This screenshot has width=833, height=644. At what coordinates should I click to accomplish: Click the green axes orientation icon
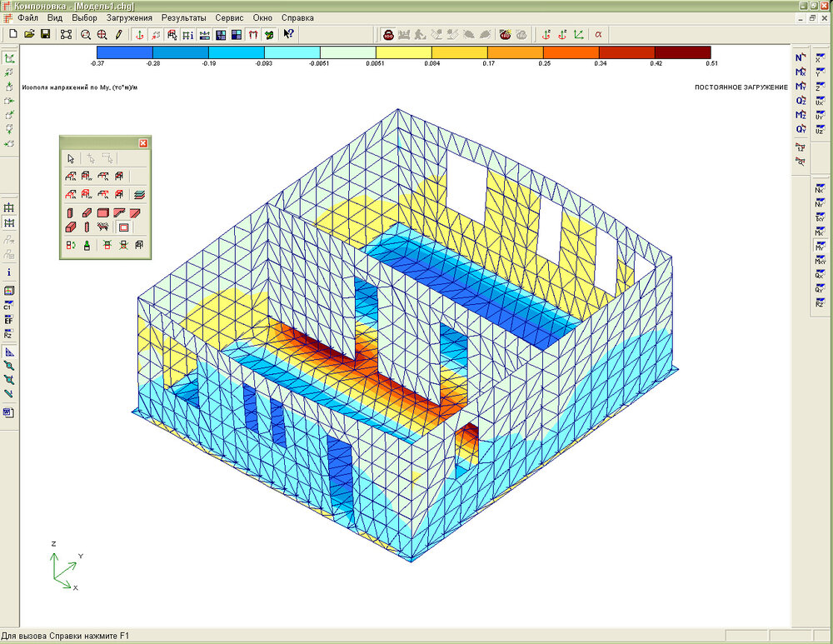click(x=579, y=34)
